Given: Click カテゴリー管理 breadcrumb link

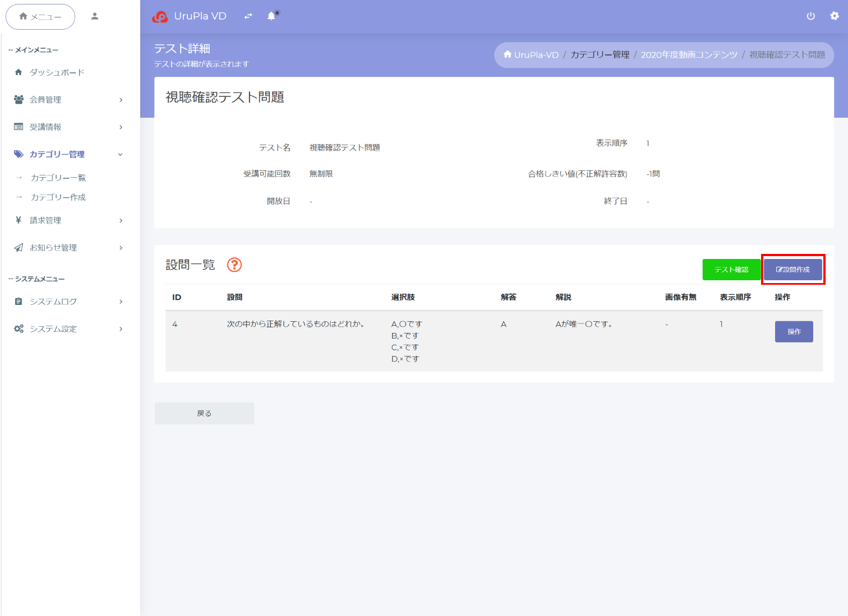Looking at the screenshot, I should point(600,55).
